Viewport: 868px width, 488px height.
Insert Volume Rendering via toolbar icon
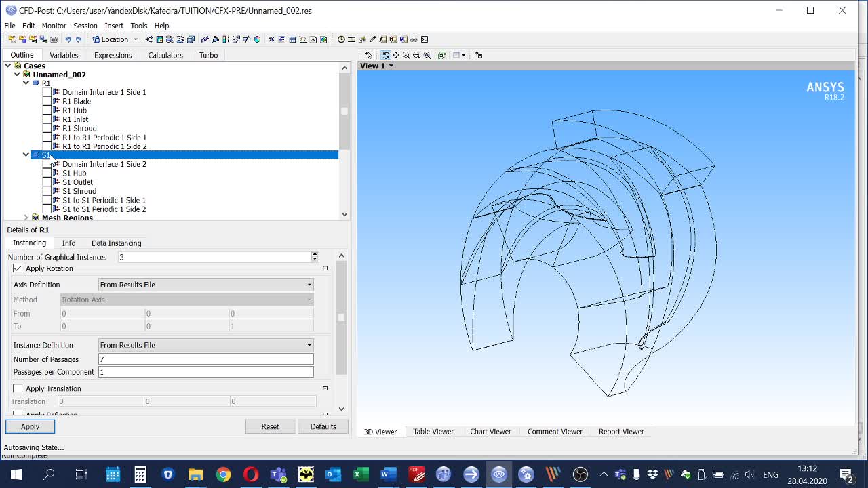pyautogui.click(x=191, y=39)
